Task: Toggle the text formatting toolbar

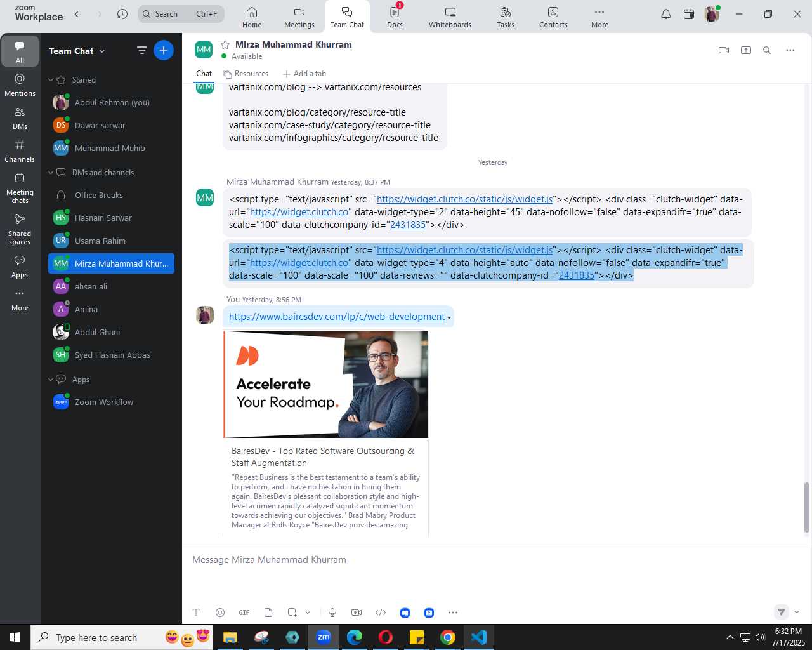Action: click(196, 613)
